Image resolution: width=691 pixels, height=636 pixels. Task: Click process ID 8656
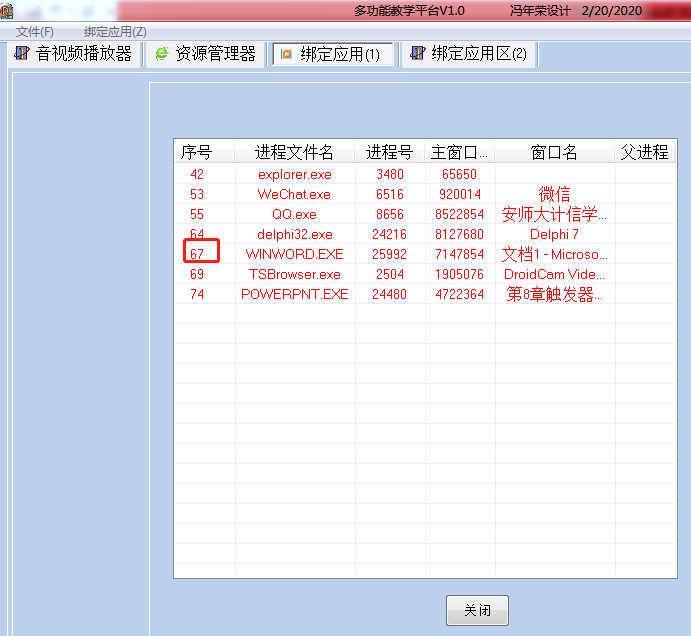click(x=390, y=214)
